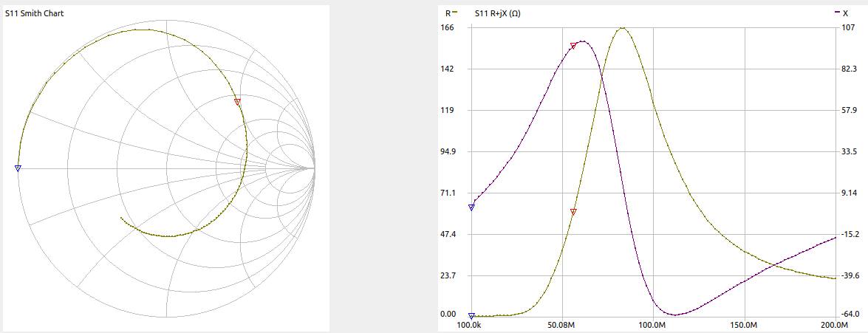Screen dimensions: 868x333
Task: Click the 107 label on the X axis scale
Action: click(849, 27)
